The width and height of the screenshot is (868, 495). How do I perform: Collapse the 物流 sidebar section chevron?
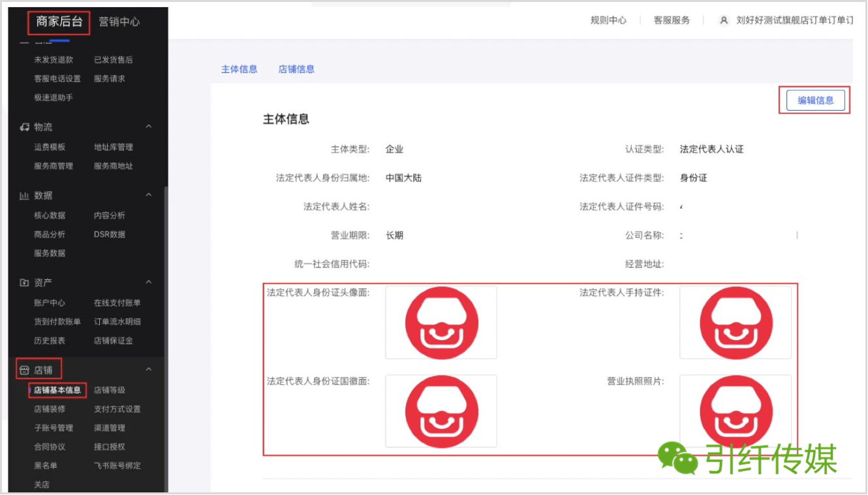coord(148,127)
